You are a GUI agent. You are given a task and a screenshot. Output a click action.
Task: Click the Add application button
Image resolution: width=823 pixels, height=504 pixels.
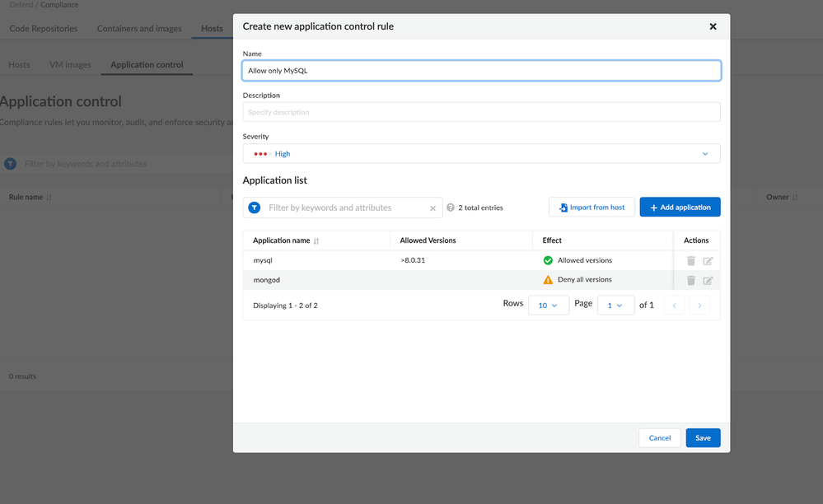680,208
